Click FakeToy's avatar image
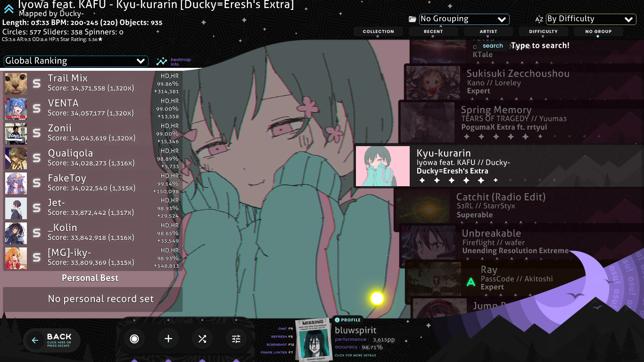Viewport: 644px width, 362px height. click(x=16, y=184)
